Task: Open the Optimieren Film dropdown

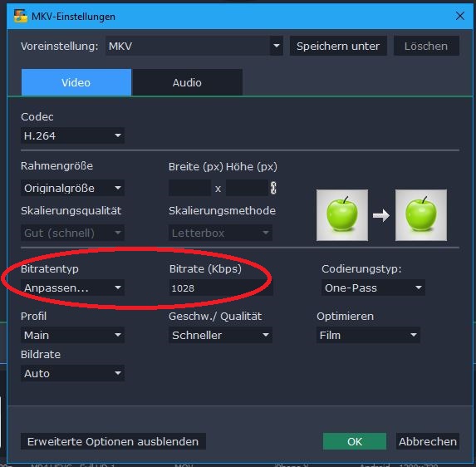Action: pos(368,335)
